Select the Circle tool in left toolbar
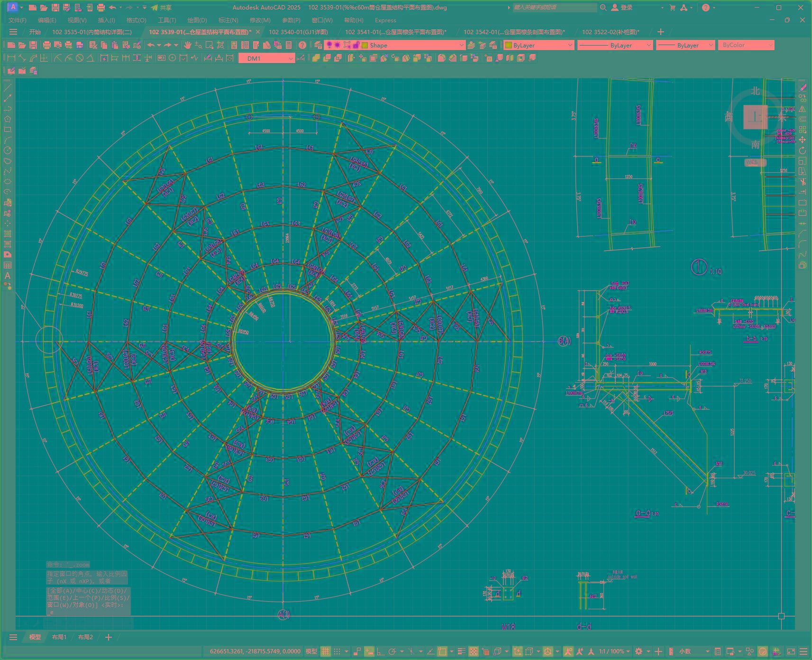Image resolution: width=812 pixels, height=660 pixels. (7, 150)
